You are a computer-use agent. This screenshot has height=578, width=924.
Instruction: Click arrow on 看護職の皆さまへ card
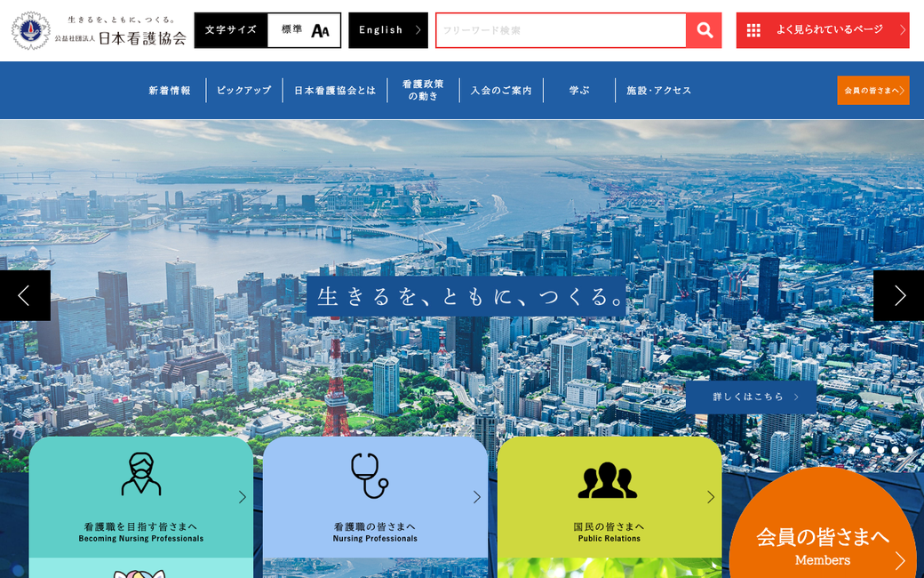pos(477,497)
